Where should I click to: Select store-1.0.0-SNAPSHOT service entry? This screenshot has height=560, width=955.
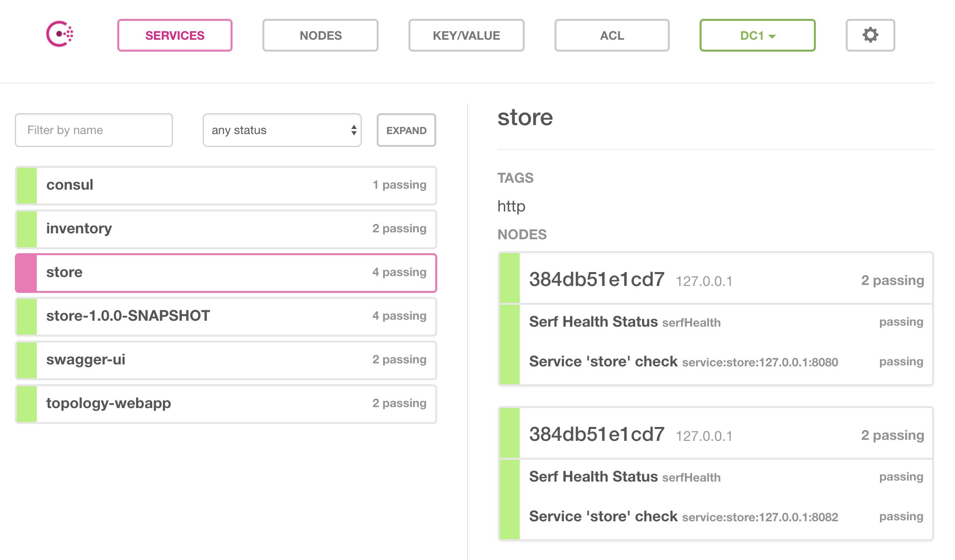pyautogui.click(x=225, y=315)
